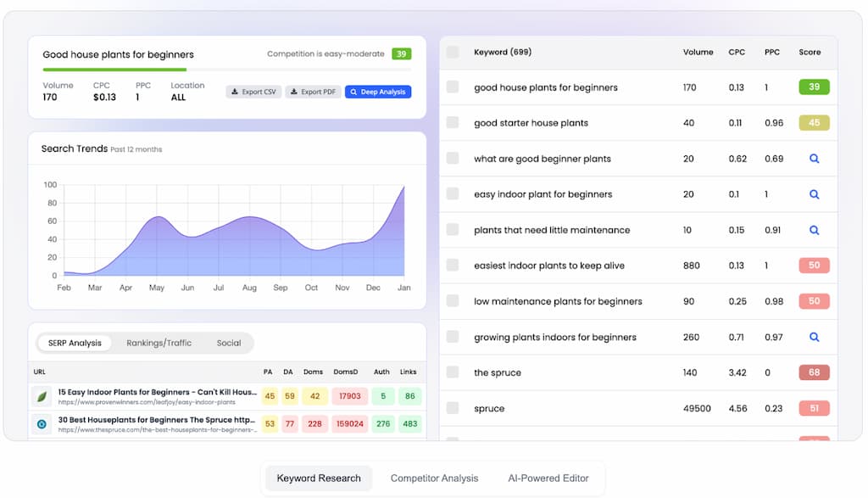The height and width of the screenshot is (498, 868).
Task: Click the magnifier icon for 'growing plants indoors for beginners'
Action: tap(814, 337)
